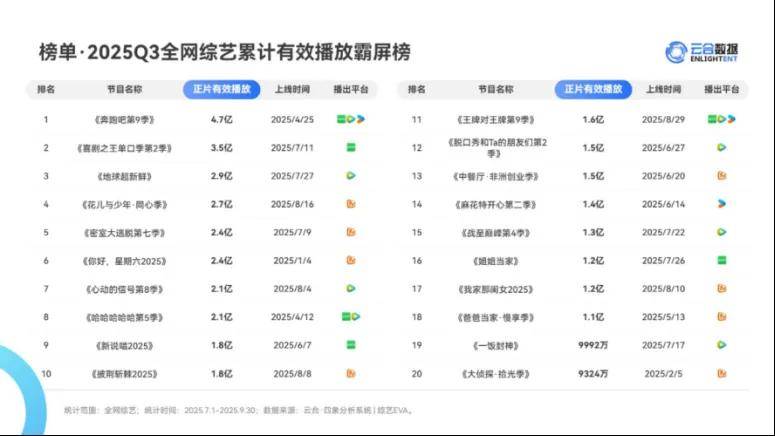The width and height of the screenshot is (775, 436).
Task: Click Tencent Video icon for 《脱口秀和Ta的朋友们第2季》
Action: pos(722,147)
